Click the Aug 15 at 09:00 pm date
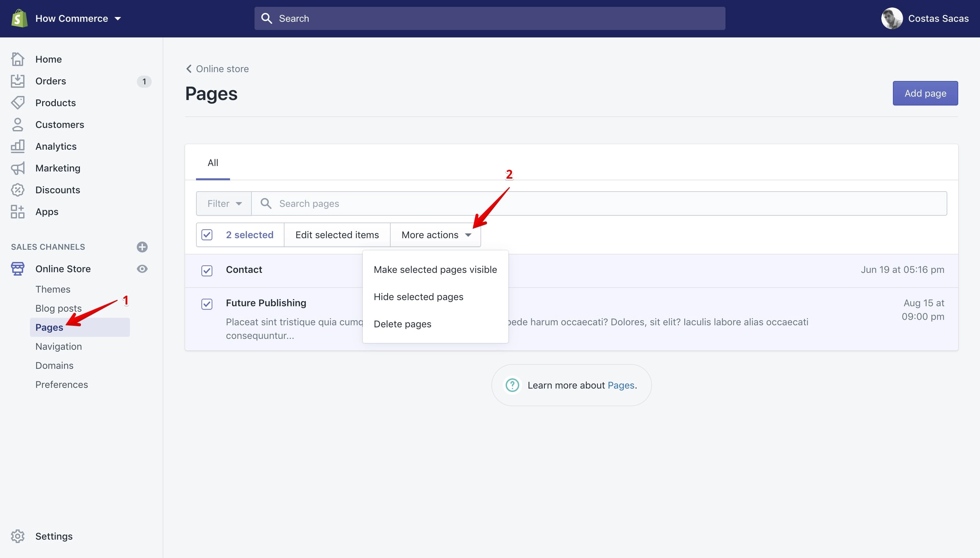This screenshot has width=980, height=558. click(923, 310)
